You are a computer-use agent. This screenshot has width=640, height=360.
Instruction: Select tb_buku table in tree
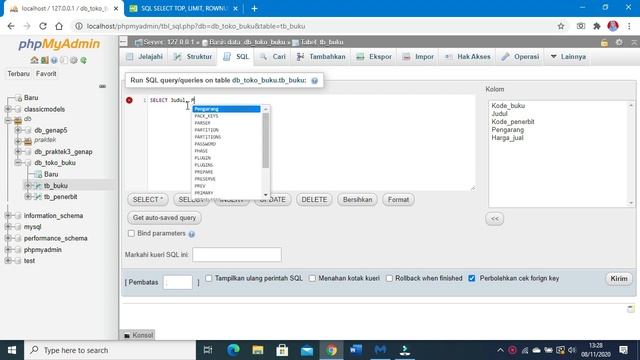56,185
